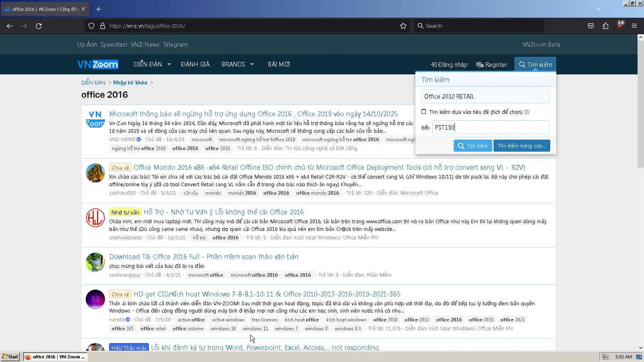Open vanhoangquy's avatar thumbnail
644x362 pixels.
pos(95,262)
